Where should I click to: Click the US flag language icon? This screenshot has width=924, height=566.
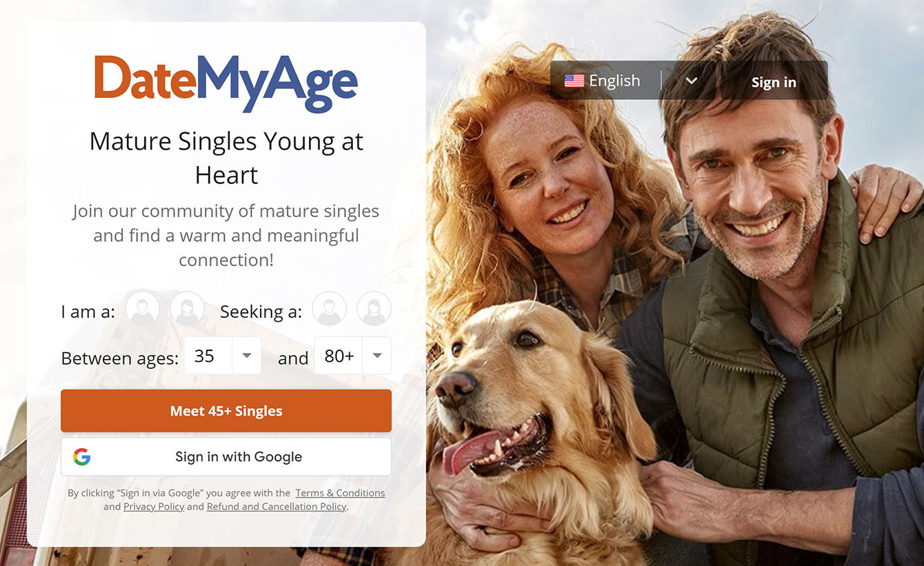click(574, 81)
